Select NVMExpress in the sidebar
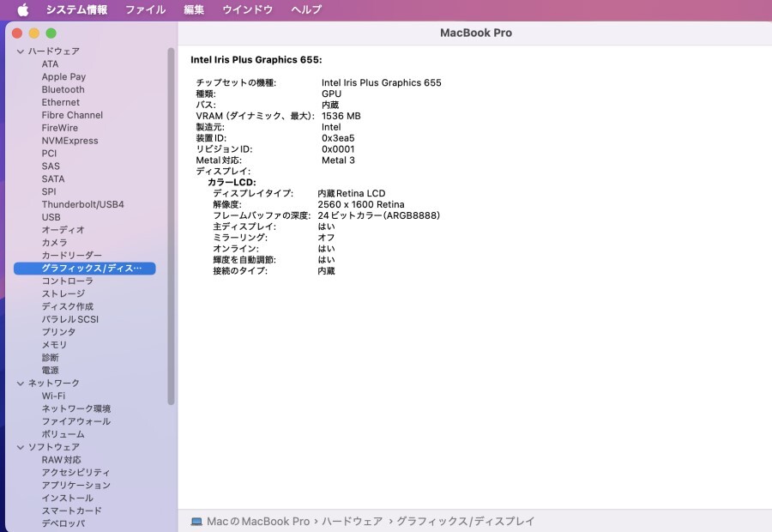The height and width of the screenshot is (532, 772). [70, 141]
